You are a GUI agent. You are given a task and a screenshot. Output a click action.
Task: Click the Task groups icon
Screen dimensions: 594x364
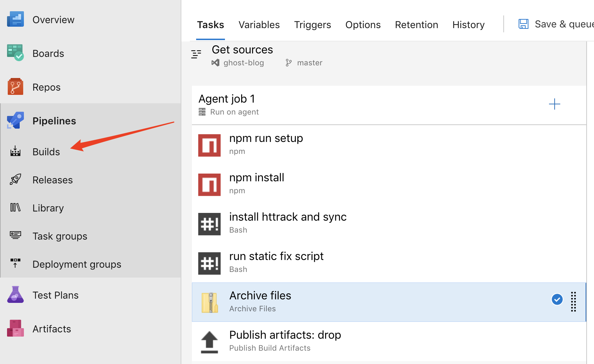pos(15,235)
